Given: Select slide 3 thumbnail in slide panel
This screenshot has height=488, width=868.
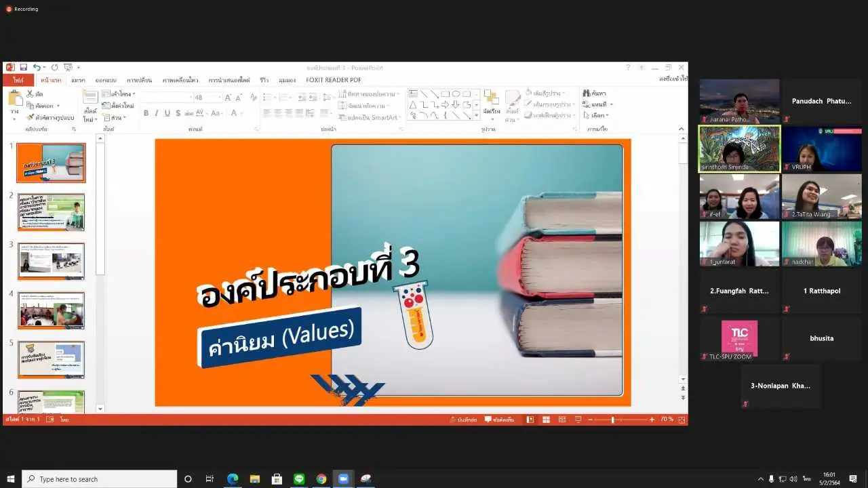Looking at the screenshot, I should (51, 261).
